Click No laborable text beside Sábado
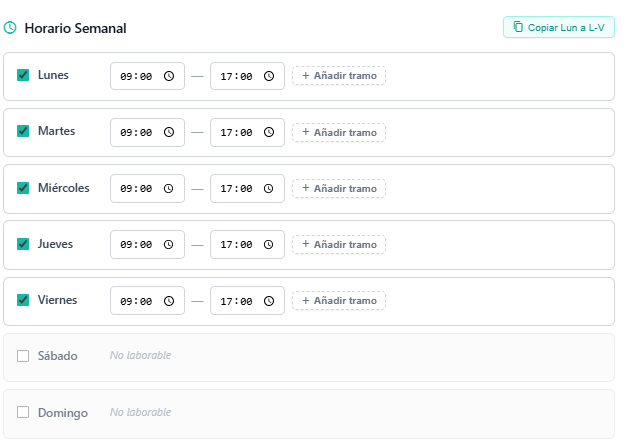628x447 pixels. point(141,355)
